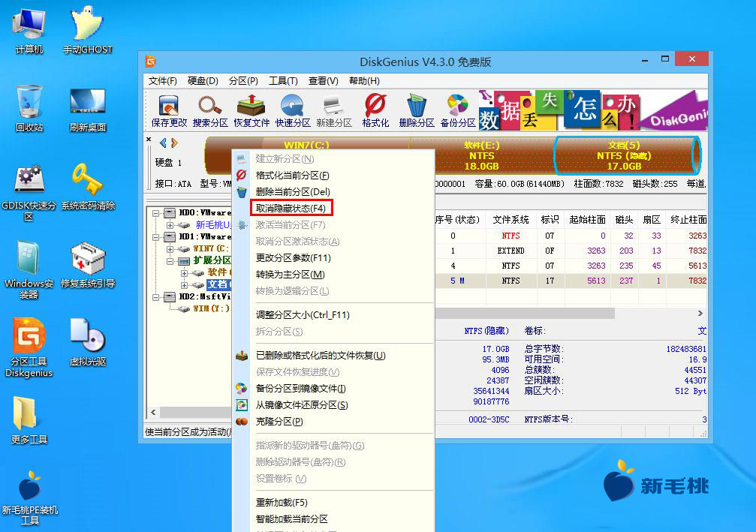
Task: Expand the 软件 partition tree node
Action: 184,273
